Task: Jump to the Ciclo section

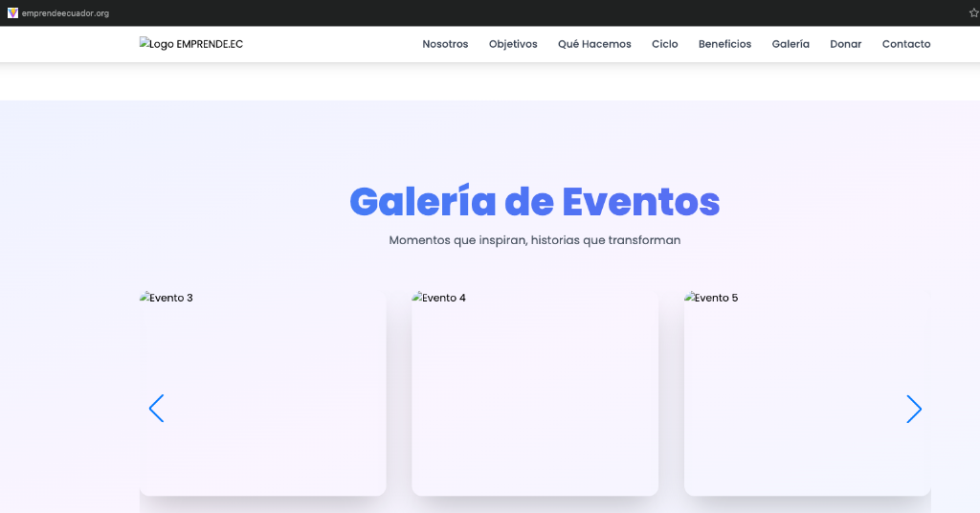Action: pyautogui.click(x=664, y=44)
